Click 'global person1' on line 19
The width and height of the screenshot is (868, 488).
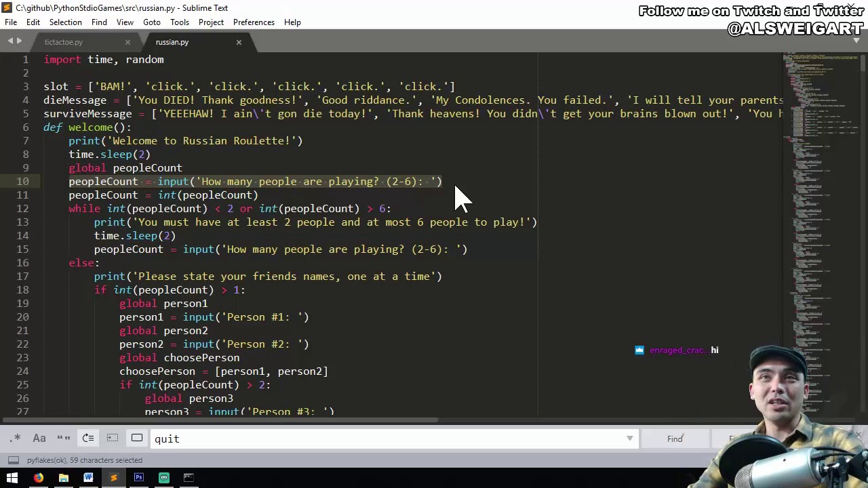click(x=163, y=304)
